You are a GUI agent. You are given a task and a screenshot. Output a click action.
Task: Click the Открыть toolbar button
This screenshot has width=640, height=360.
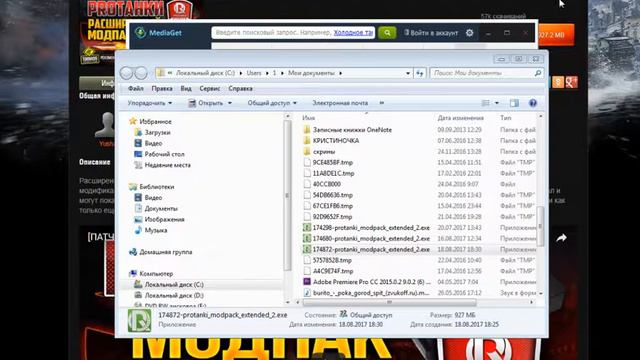(x=205, y=103)
